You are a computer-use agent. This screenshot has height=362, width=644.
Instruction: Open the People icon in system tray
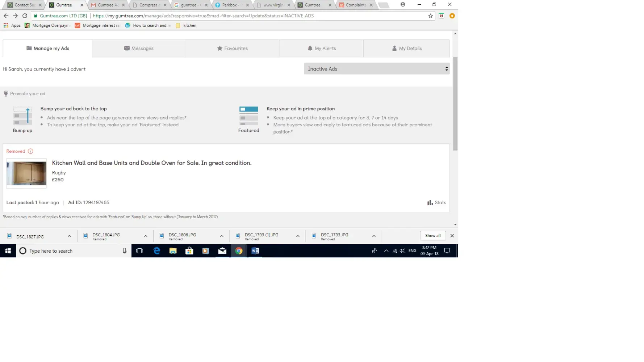[374, 251]
